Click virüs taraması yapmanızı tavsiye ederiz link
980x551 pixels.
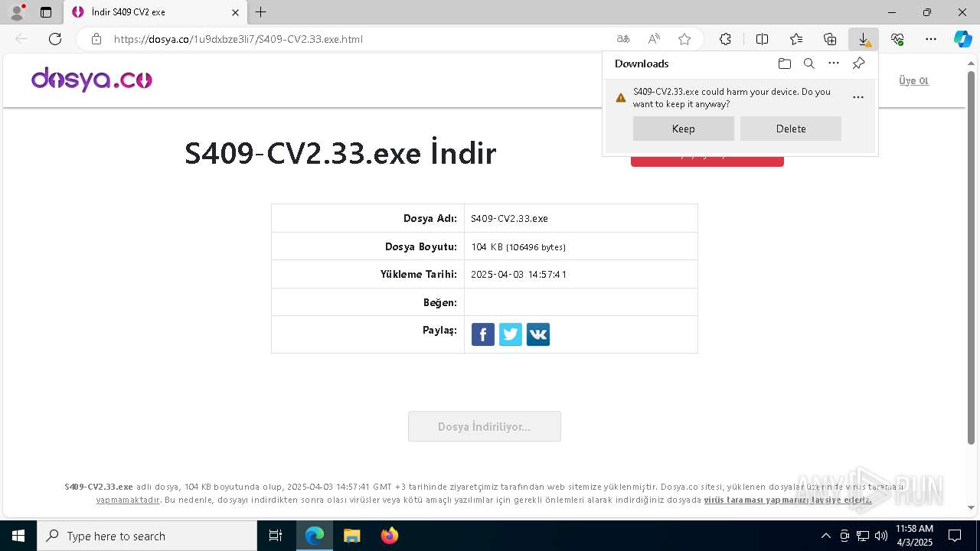pyautogui.click(x=788, y=500)
